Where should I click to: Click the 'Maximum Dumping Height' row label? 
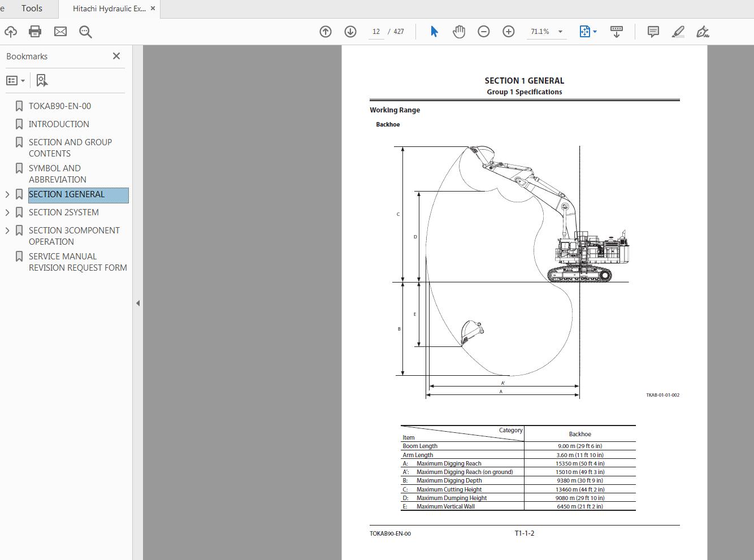452,498
